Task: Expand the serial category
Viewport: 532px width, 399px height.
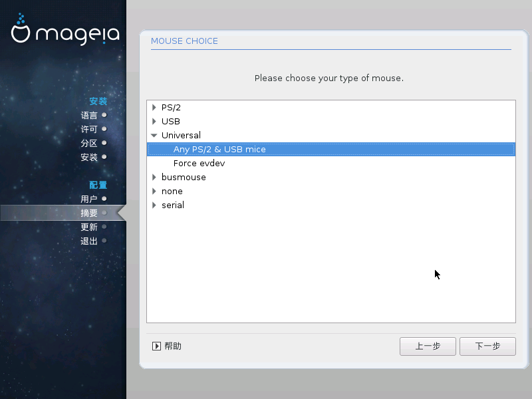Action: tap(154, 205)
